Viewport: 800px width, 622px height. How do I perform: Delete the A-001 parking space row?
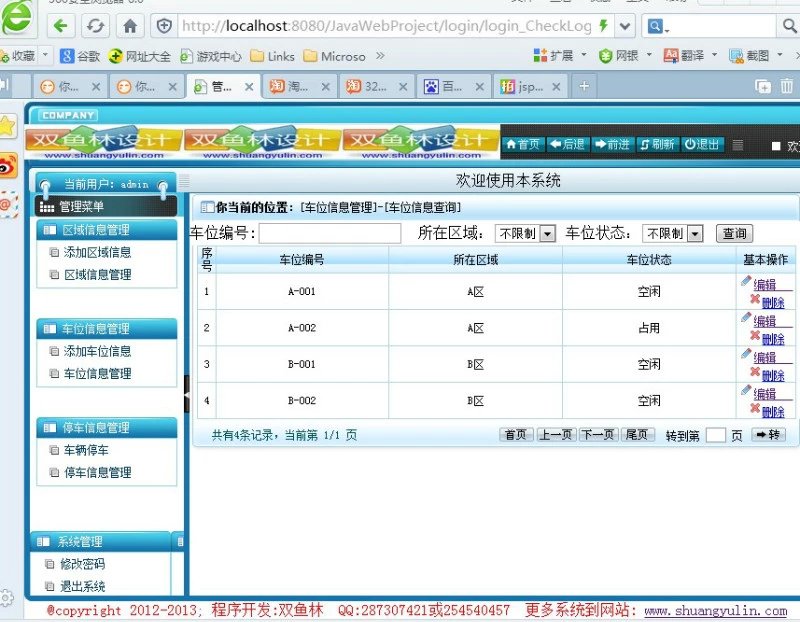click(772, 302)
